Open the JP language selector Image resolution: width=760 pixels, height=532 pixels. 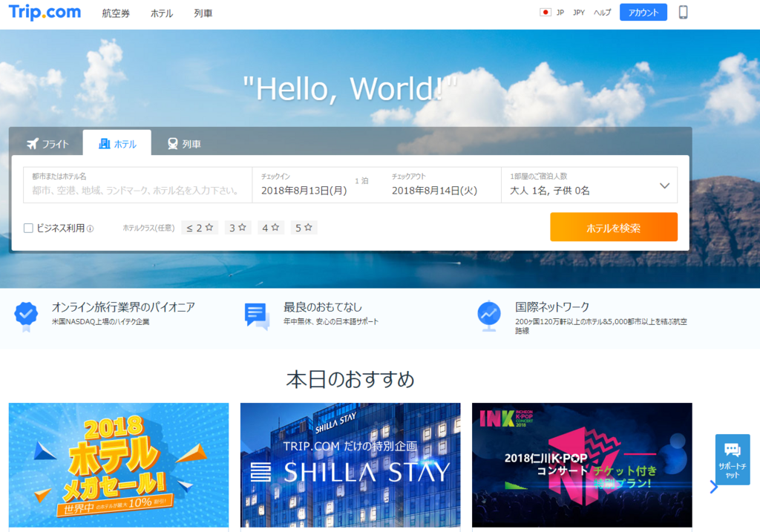[560, 13]
